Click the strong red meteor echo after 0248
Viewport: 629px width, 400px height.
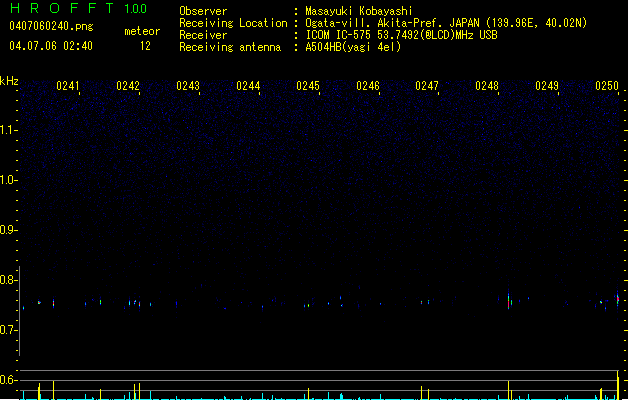tap(509, 301)
